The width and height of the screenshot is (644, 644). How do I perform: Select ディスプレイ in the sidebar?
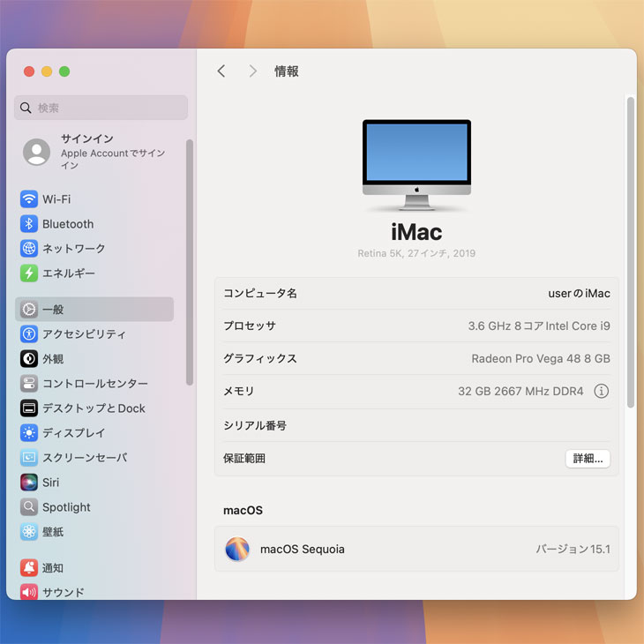coord(74,433)
